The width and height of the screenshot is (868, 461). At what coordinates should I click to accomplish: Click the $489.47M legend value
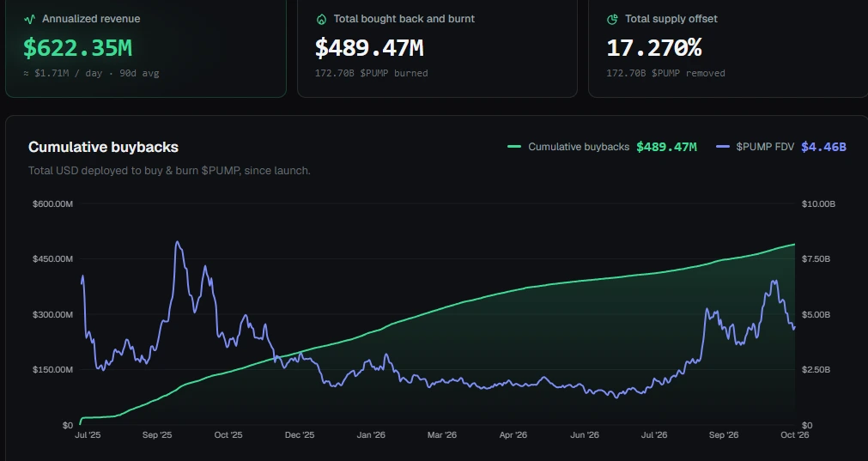(x=666, y=147)
